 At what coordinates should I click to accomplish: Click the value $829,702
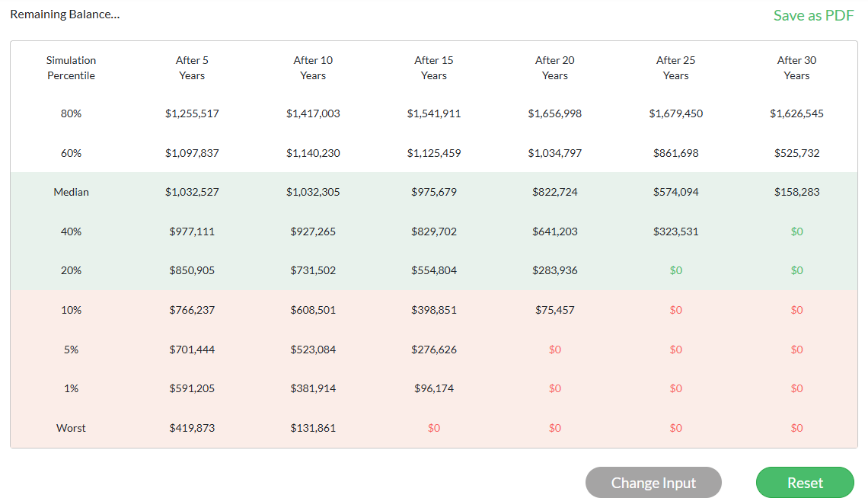tap(434, 231)
